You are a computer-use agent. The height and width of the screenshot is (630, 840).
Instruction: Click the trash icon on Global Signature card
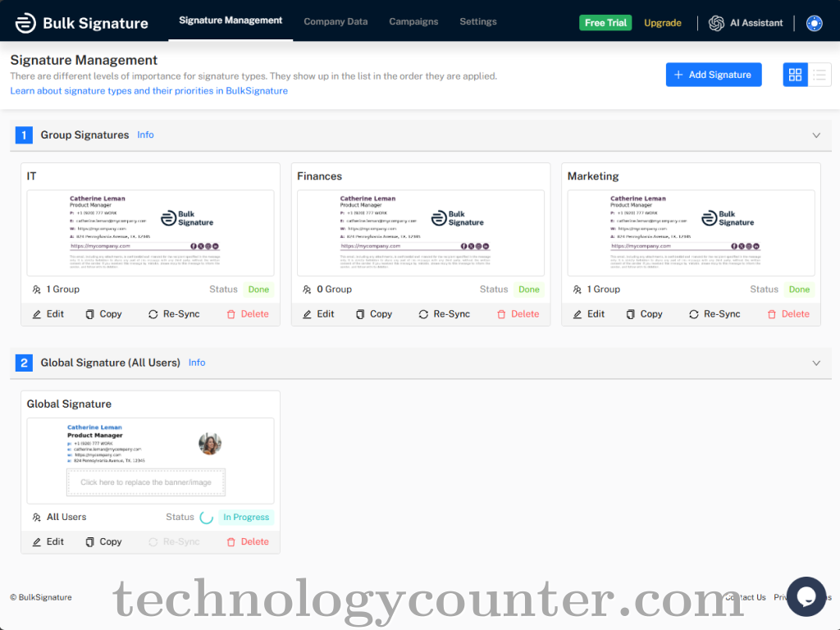coord(231,542)
